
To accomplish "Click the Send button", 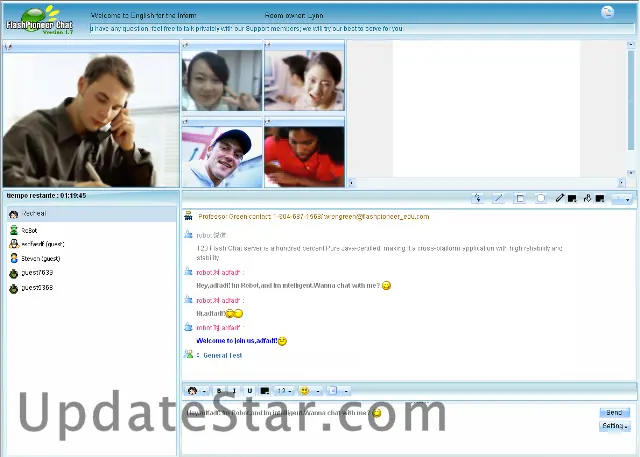I will tap(614, 413).
